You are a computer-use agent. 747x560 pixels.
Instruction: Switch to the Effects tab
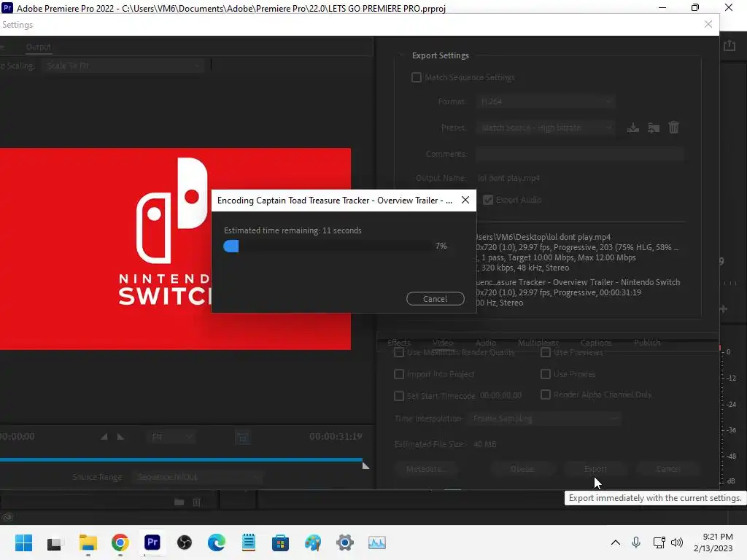pos(399,343)
